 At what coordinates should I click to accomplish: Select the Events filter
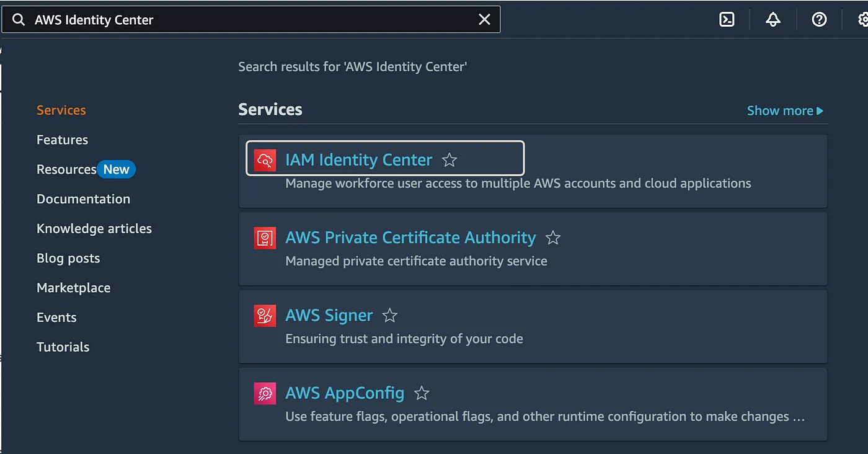(56, 318)
